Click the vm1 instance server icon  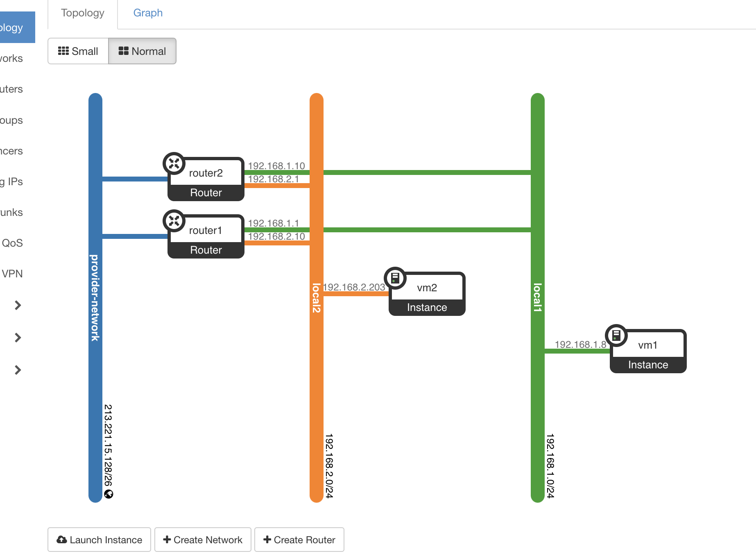coord(616,336)
